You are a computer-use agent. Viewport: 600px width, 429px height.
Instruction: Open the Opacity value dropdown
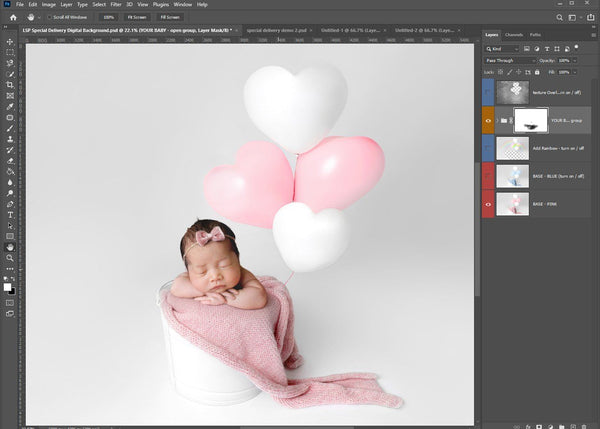coord(574,60)
